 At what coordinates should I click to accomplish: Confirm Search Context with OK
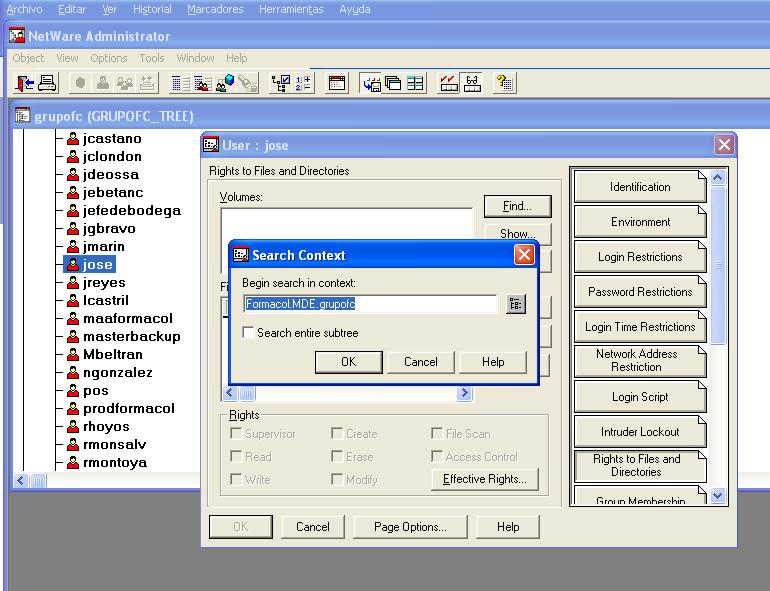coord(349,362)
